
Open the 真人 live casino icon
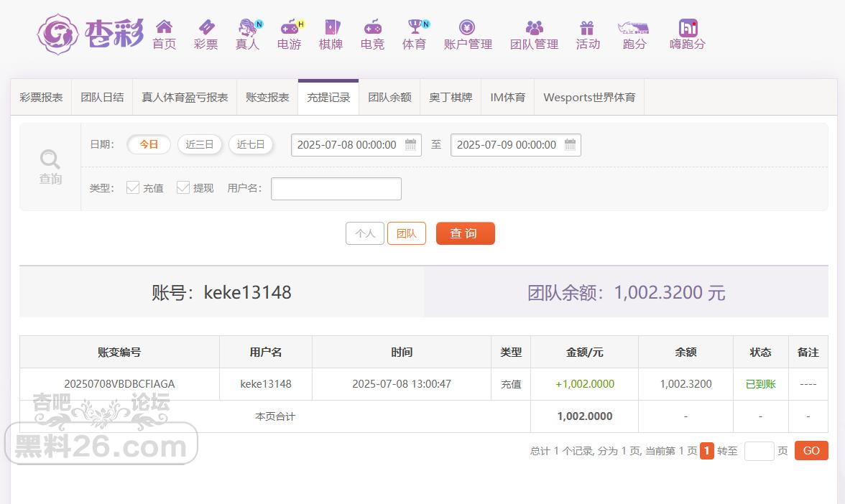[248, 27]
